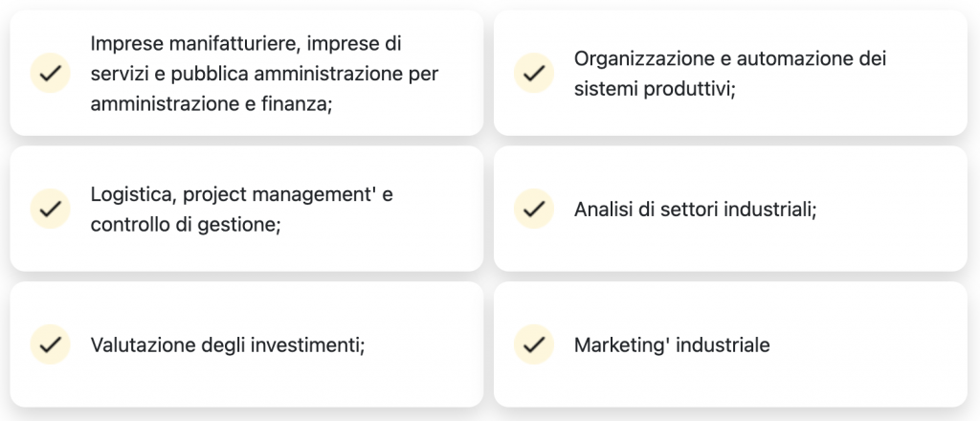Click the "servizi e pubblica amministrazione per" line
980x421 pixels.
(264, 74)
